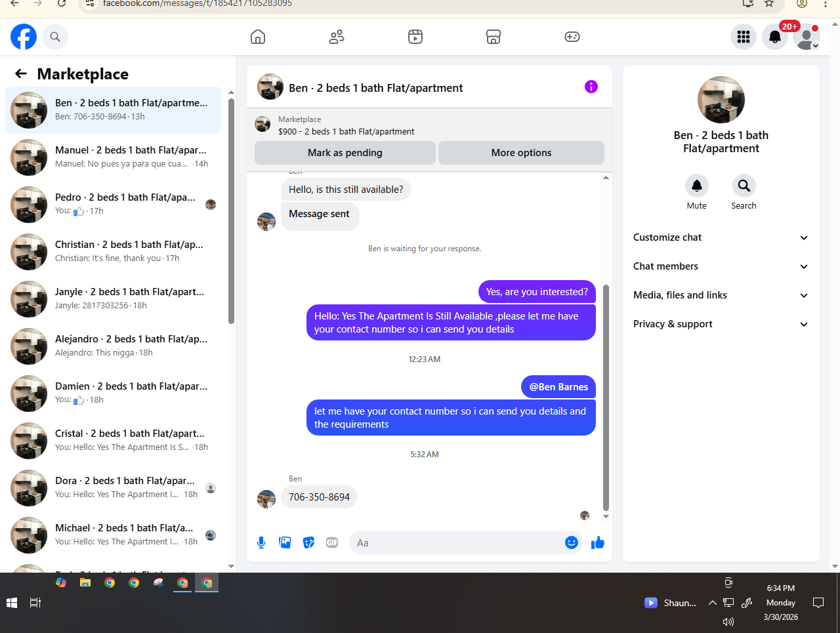Viewport: 840px width, 633px height.
Task: Search in conversation using the Search icon
Action: (744, 186)
